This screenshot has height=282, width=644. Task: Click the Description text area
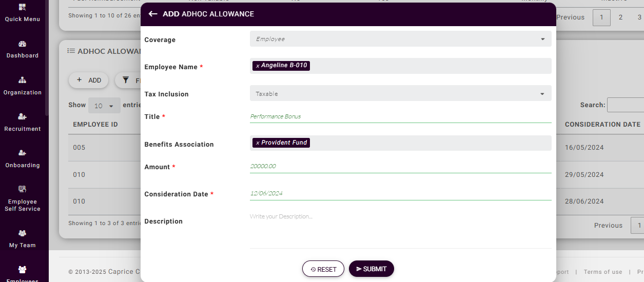400,228
